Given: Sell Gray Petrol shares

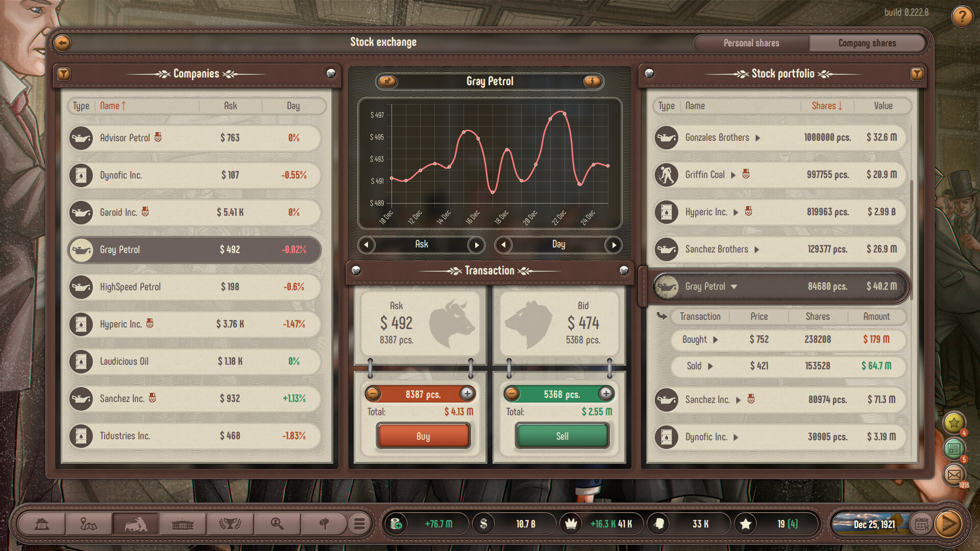Looking at the screenshot, I should point(561,436).
